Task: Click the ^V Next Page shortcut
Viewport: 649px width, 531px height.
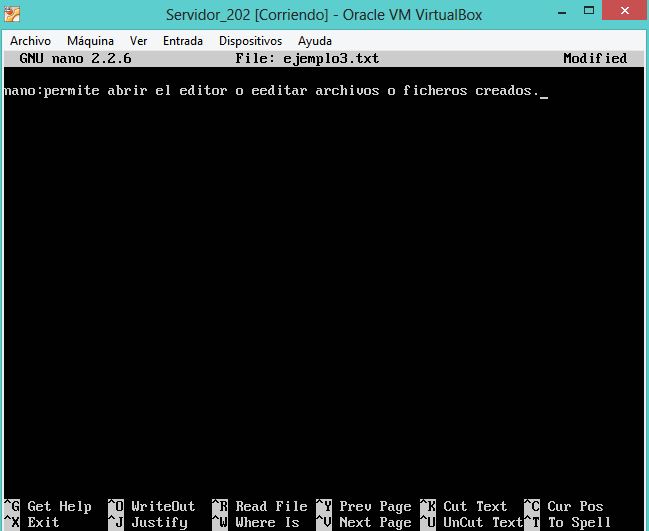Action: point(364,523)
